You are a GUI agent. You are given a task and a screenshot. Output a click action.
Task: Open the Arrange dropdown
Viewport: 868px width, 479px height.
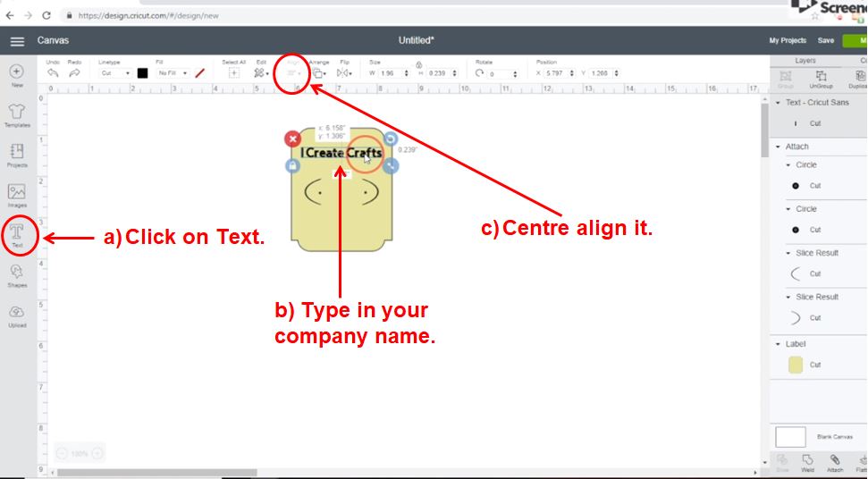click(x=319, y=73)
